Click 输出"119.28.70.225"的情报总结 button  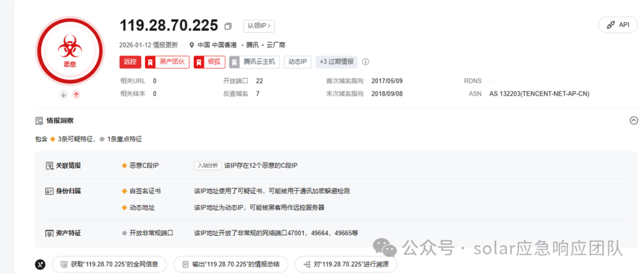tap(231, 264)
